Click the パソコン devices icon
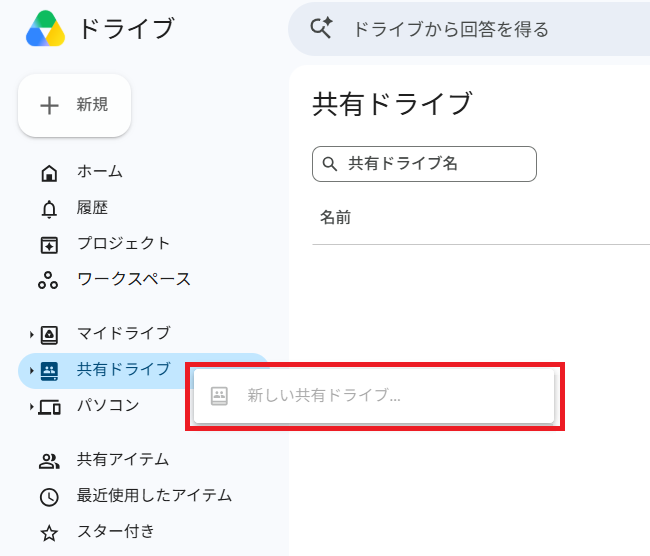 point(49,407)
